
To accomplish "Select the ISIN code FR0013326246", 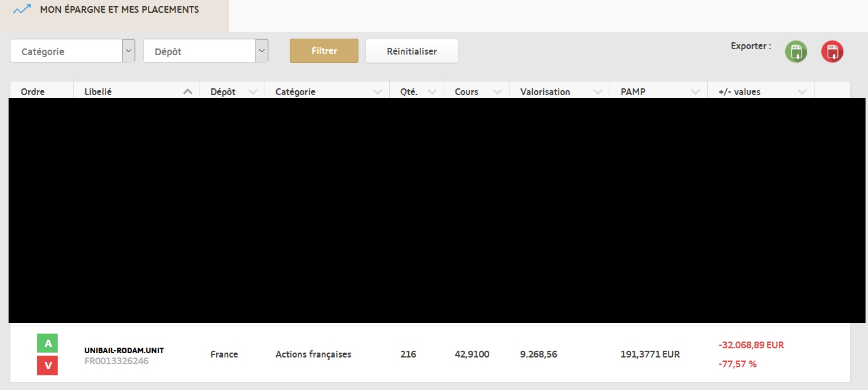I will pyautogui.click(x=117, y=361).
